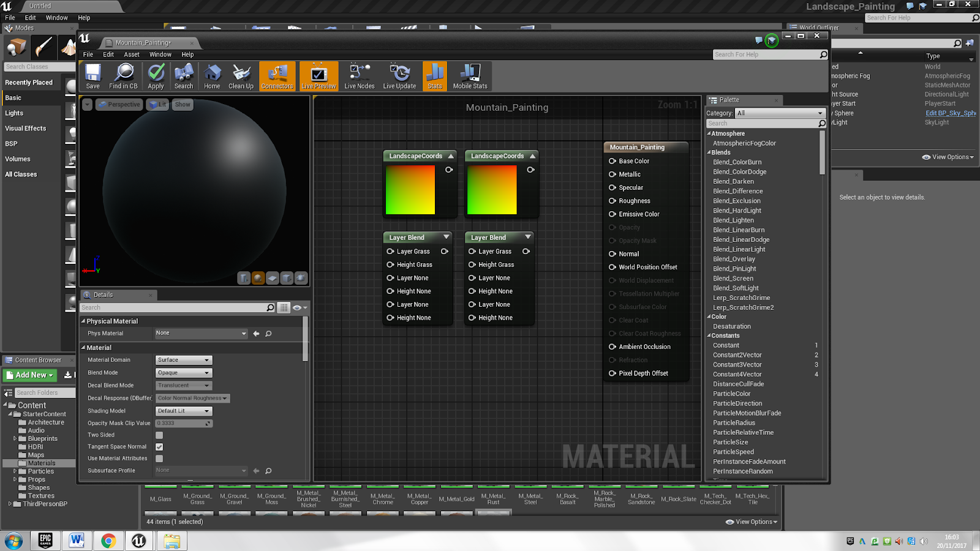Open the Perspective viewport dropdown

[x=120, y=105]
